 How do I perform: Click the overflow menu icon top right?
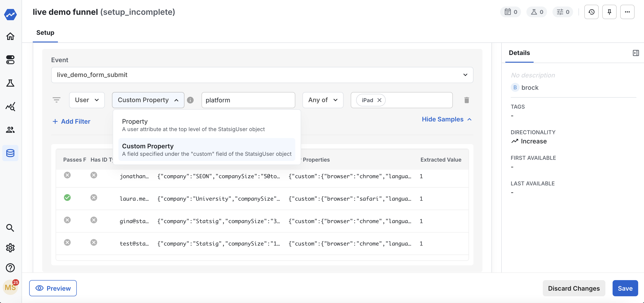point(627,11)
